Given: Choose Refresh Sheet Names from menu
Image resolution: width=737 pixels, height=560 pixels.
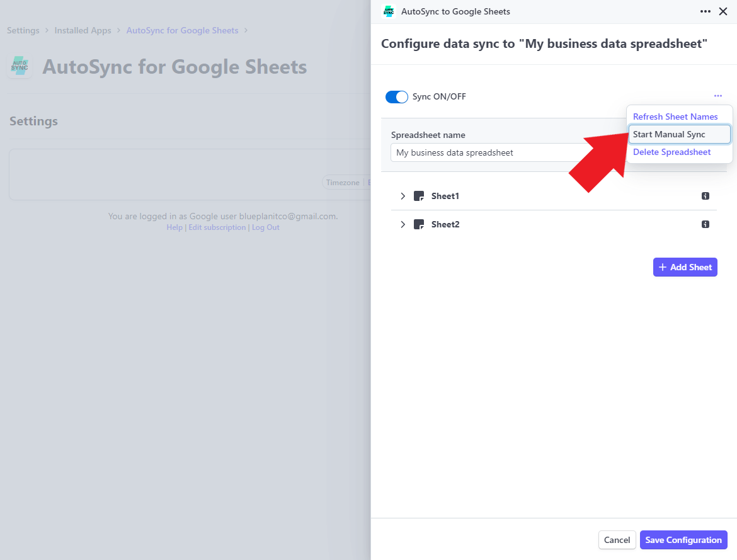Looking at the screenshot, I should pyautogui.click(x=675, y=117).
